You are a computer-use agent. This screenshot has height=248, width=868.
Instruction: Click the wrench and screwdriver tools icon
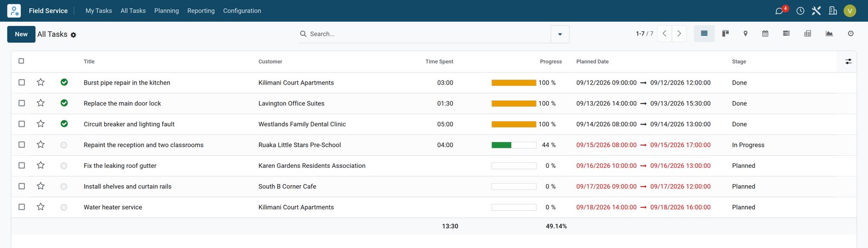(x=816, y=11)
